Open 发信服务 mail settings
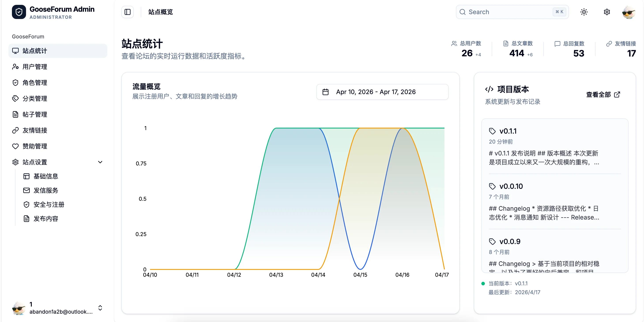Screen dimensions: 644x322 click(x=46, y=190)
